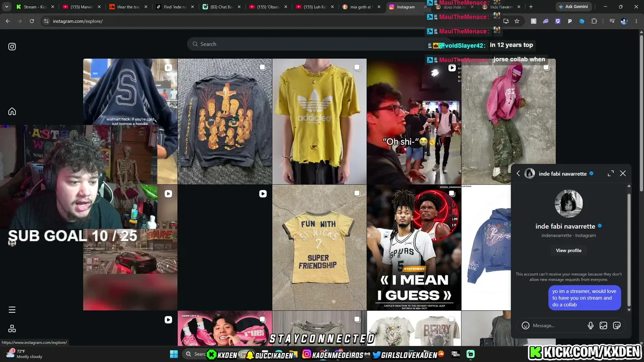Screen dimensions: 644x362
Task: Open the crucifix sweatshirt post
Action: pos(225,121)
